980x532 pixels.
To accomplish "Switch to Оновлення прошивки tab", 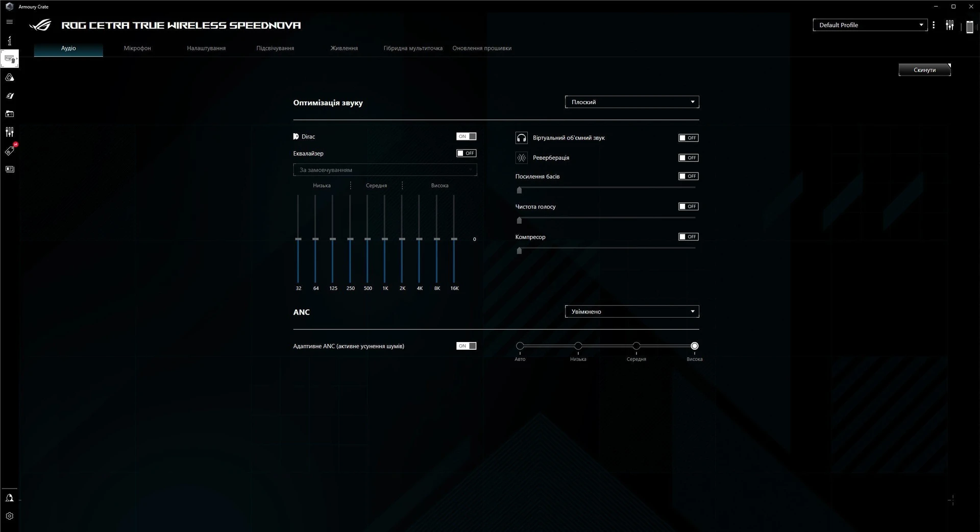I will (x=482, y=49).
